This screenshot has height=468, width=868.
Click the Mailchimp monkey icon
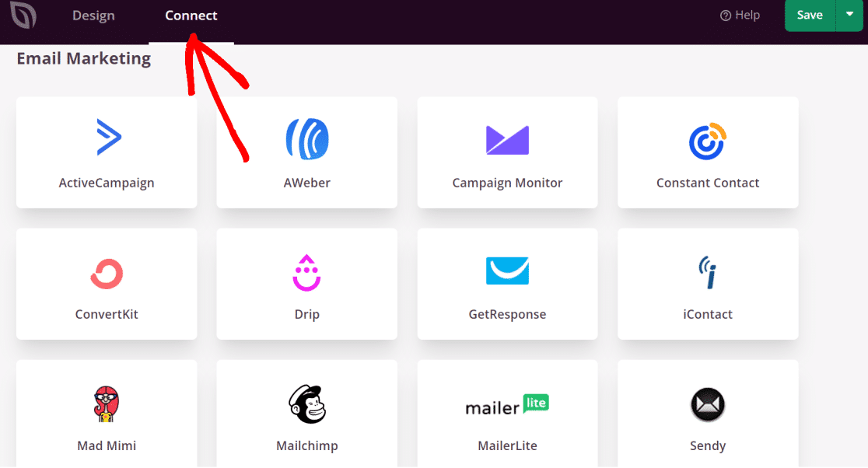(x=306, y=403)
